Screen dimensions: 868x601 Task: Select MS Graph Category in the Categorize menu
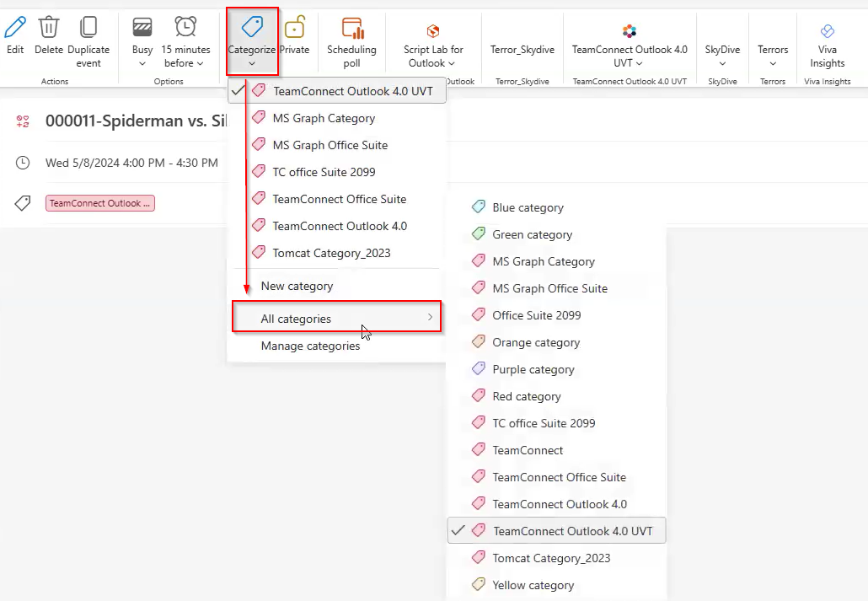pyautogui.click(x=337, y=118)
